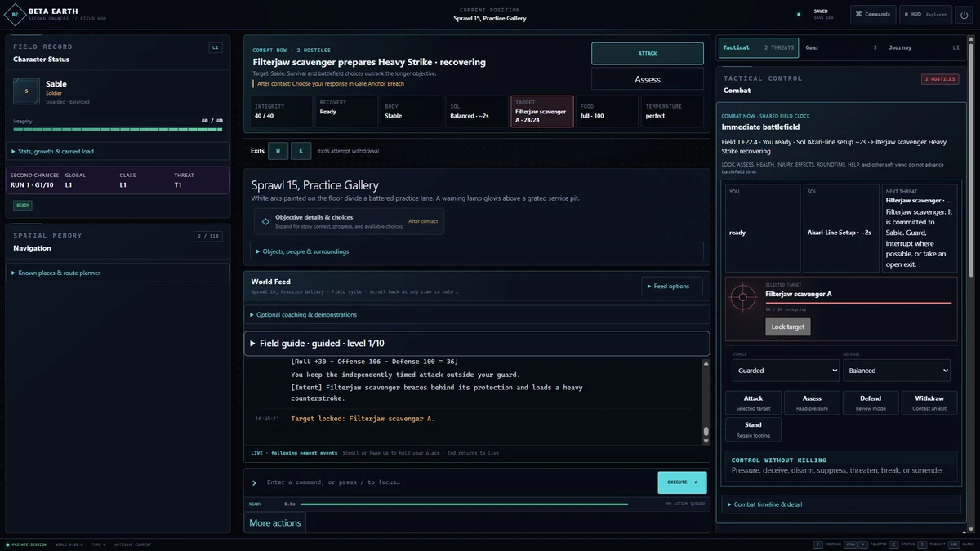Take the E exit
The image size is (980, 551).
pyautogui.click(x=301, y=151)
